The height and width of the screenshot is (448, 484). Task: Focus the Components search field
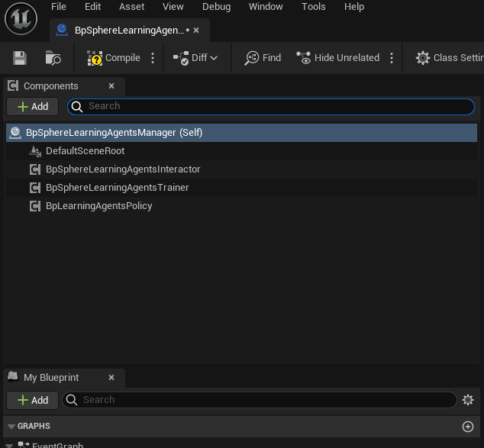pyautogui.click(x=271, y=107)
